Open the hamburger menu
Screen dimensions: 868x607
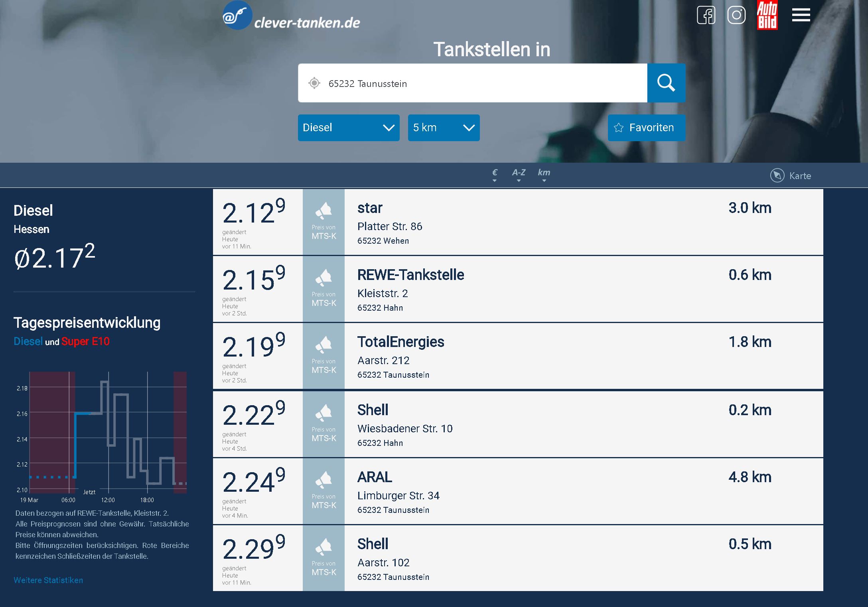tap(801, 15)
